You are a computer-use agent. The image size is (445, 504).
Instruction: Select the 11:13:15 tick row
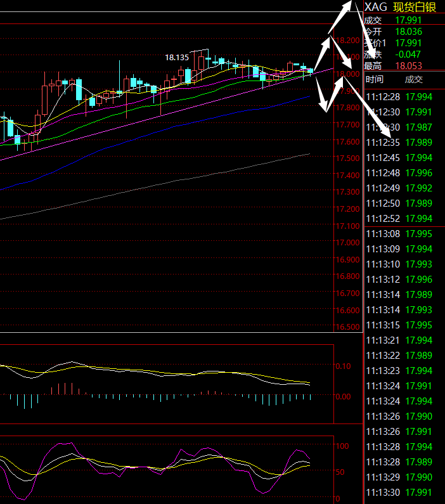[x=399, y=325]
